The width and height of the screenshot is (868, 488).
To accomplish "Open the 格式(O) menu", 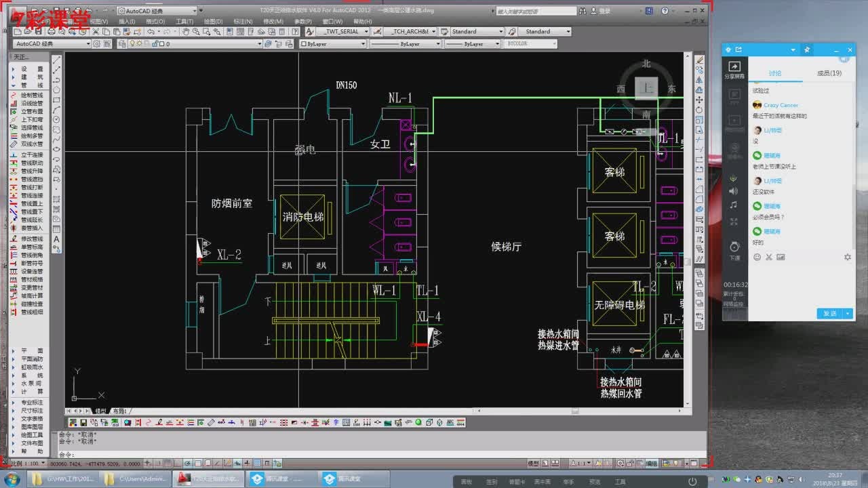I will (155, 22).
